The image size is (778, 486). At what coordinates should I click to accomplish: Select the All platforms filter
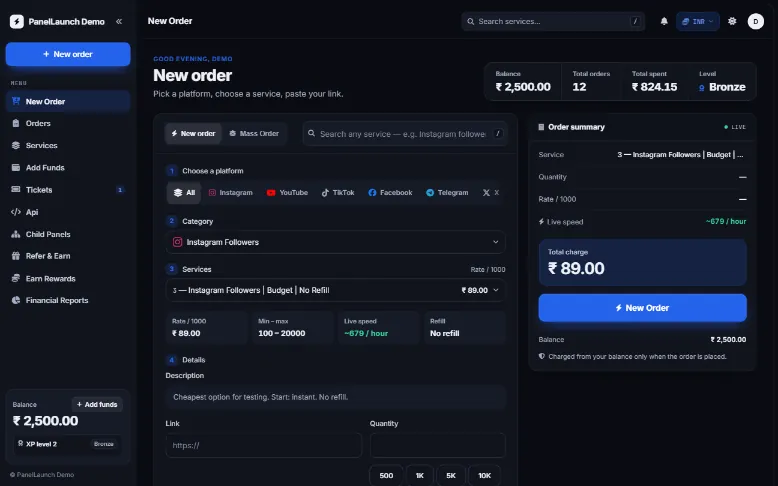184,193
